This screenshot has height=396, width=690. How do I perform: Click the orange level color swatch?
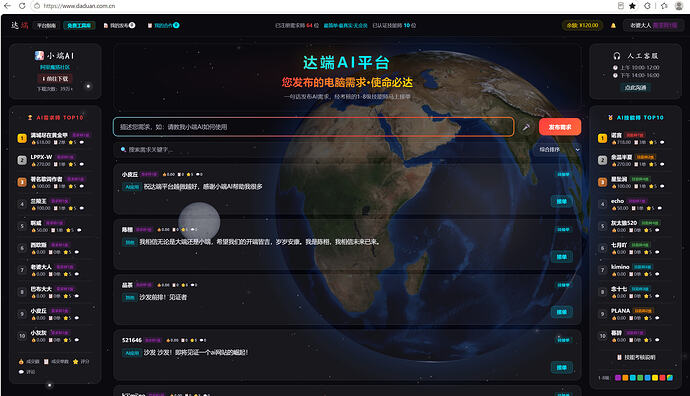click(x=625, y=378)
